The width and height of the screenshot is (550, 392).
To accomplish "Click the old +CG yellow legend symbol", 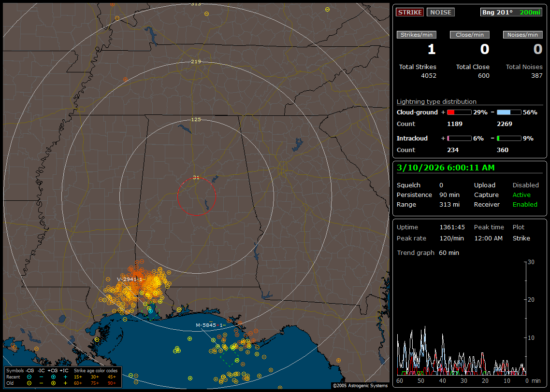I will click(x=53, y=383).
